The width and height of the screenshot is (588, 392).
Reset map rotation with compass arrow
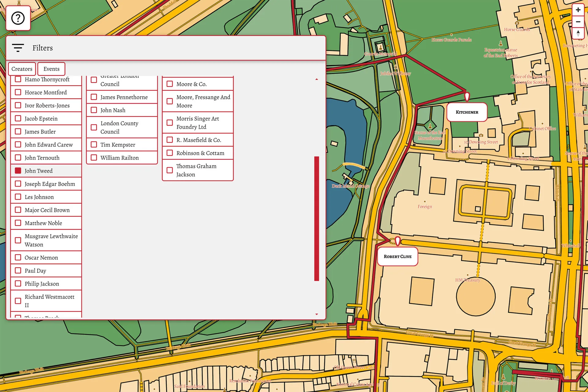[578, 33]
